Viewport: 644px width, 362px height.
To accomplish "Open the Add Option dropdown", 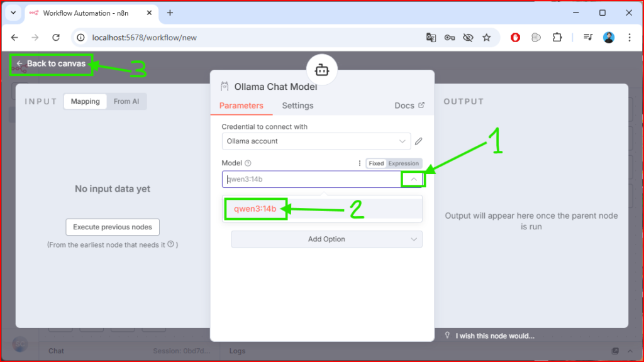I will (x=326, y=239).
